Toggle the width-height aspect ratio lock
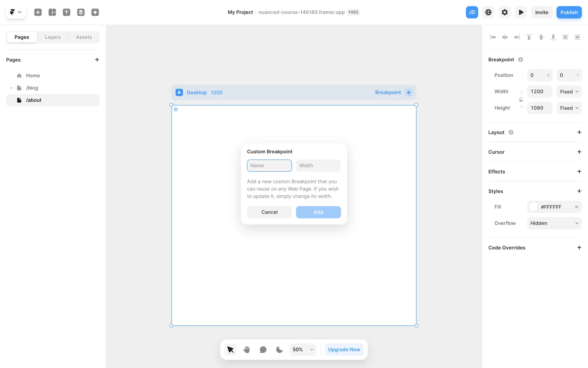This screenshot has width=588, height=368. coord(521,100)
